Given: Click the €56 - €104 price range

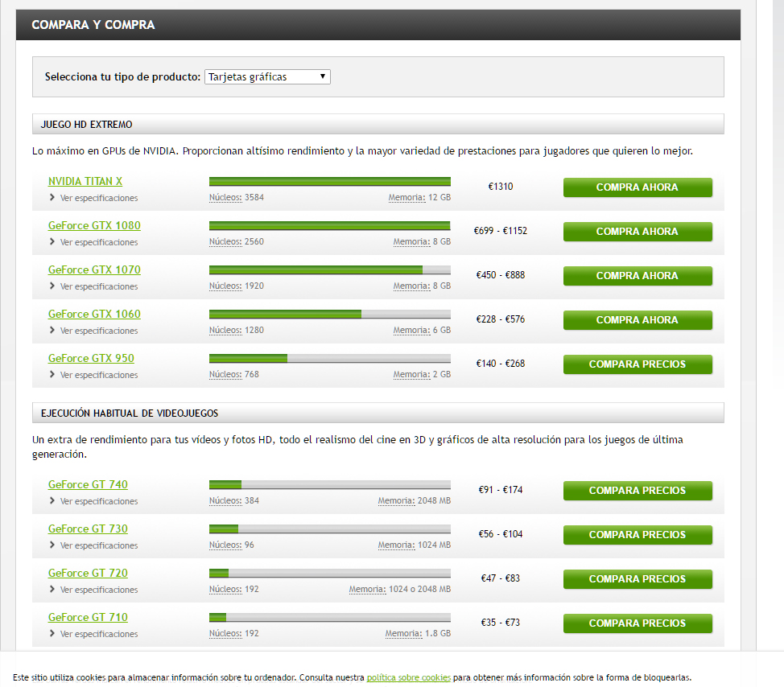Looking at the screenshot, I should click(501, 534).
